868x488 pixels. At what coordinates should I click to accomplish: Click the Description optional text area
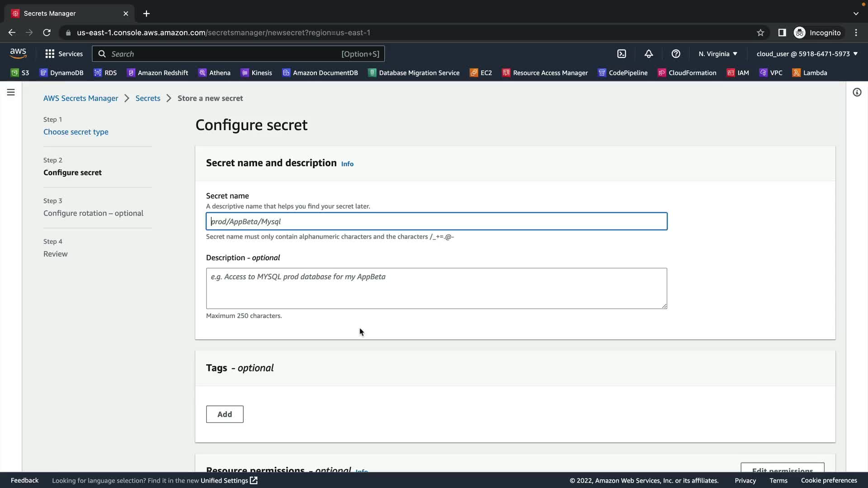[436, 288]
